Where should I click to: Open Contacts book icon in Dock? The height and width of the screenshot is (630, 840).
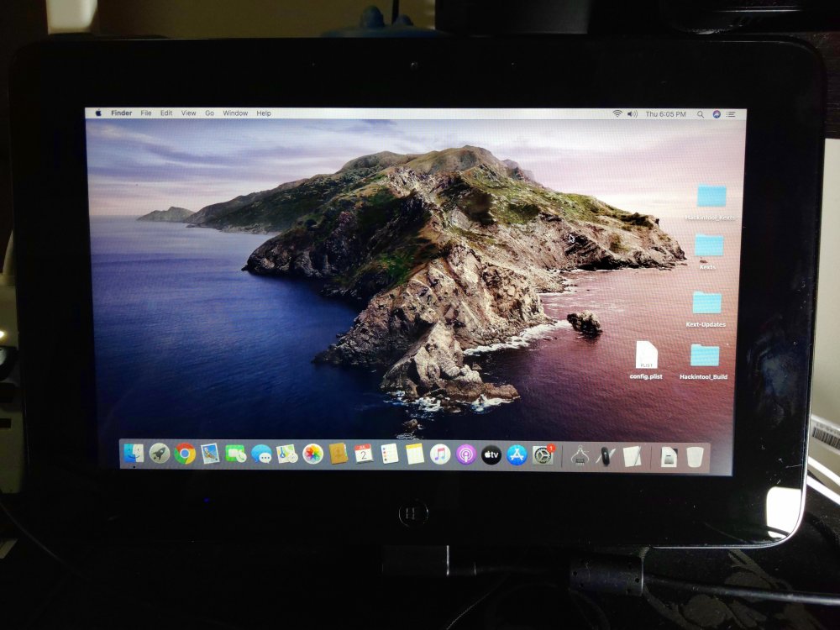tap(339, 454)
